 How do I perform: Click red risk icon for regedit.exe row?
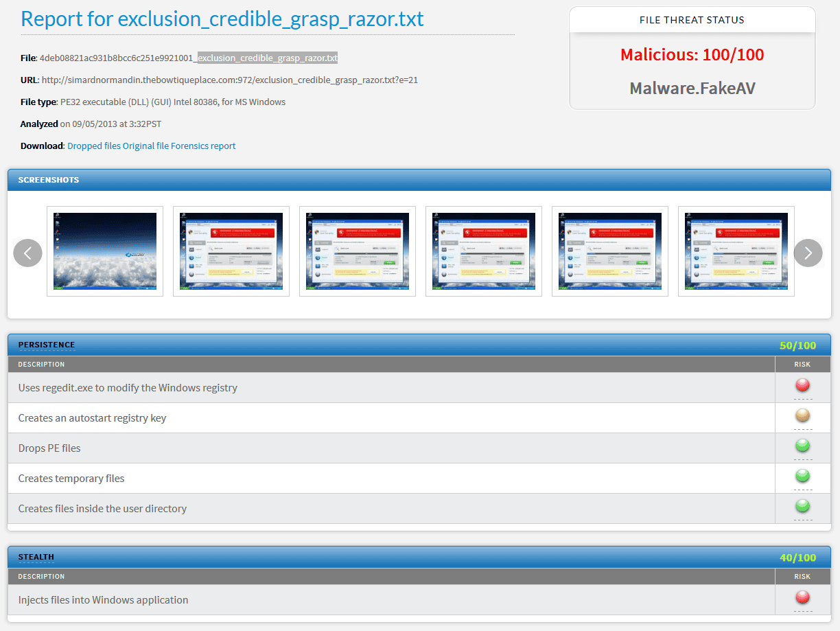(x=802, y=386)
